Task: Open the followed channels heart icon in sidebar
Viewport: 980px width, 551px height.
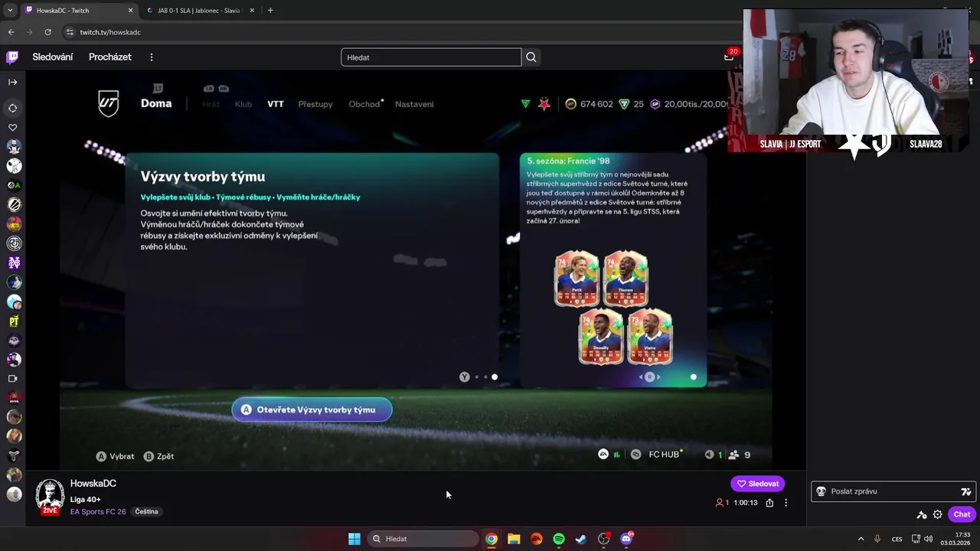Action: point(13,128)
